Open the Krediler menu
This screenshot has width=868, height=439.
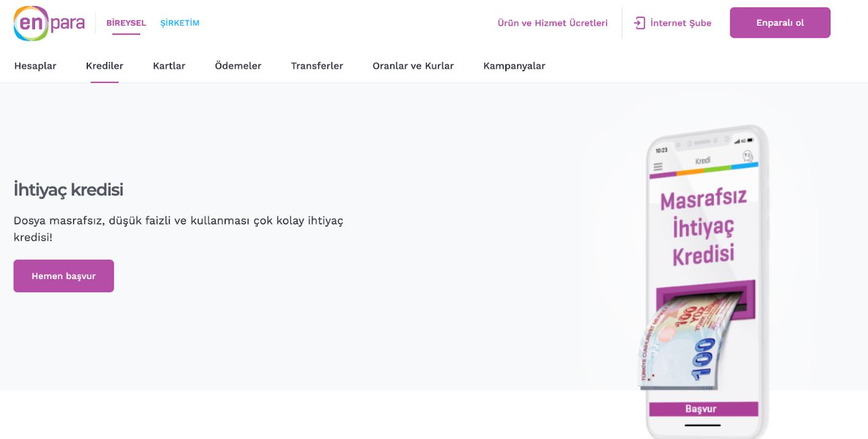105,66
